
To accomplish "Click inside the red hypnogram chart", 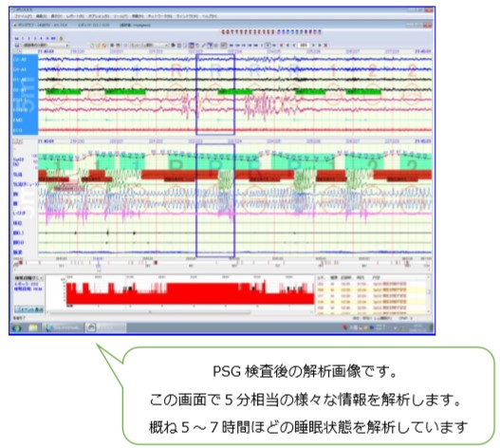I will tap(190, 293).
